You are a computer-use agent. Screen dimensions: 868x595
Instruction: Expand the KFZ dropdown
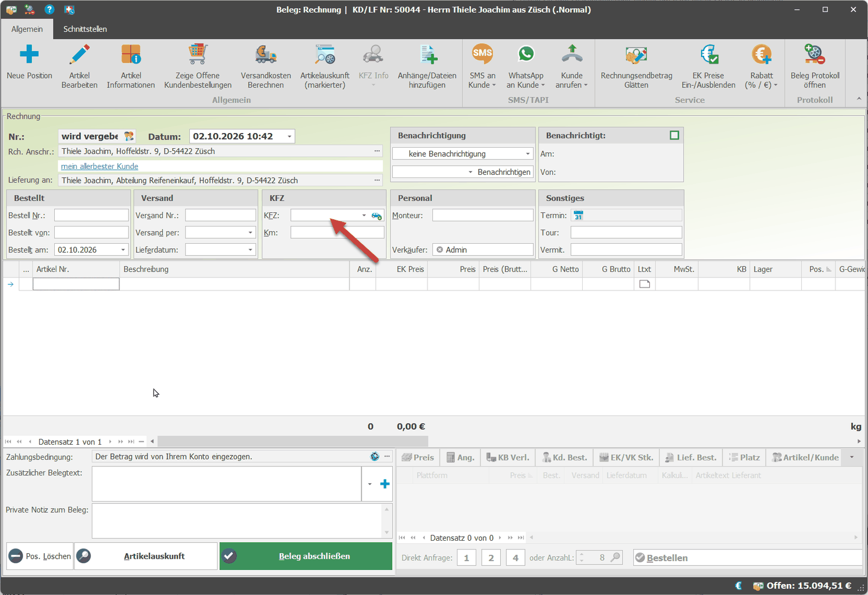pyautogui.click(x=364, y=216)
